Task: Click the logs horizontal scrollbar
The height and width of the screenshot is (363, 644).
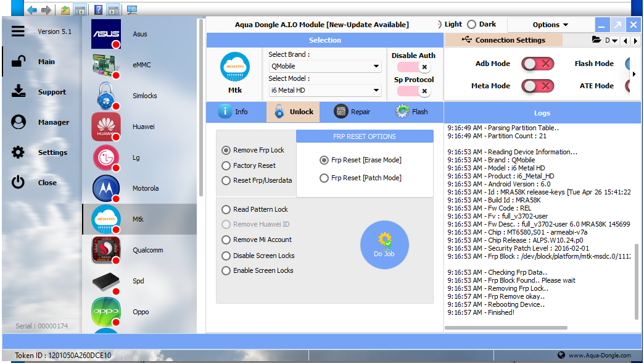Action: (x=506, y=328)
